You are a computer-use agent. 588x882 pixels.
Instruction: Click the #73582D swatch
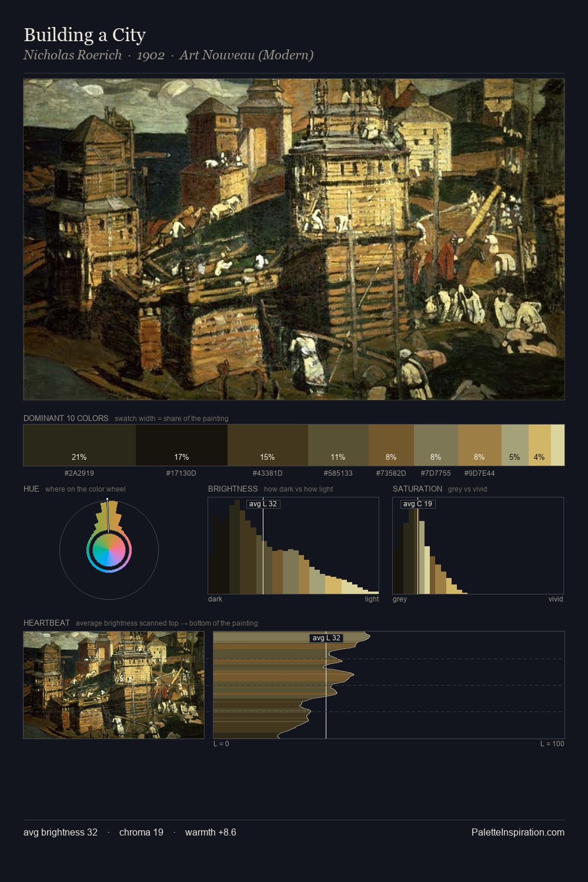391,445
